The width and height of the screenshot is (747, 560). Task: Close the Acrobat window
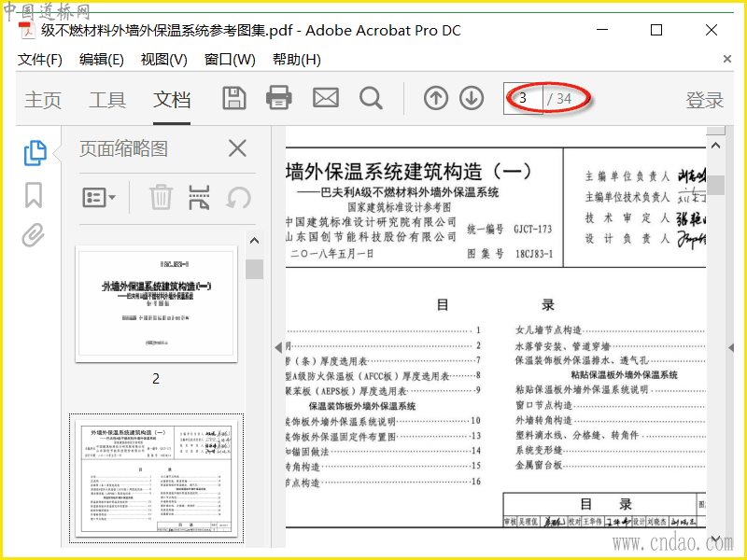712,30
